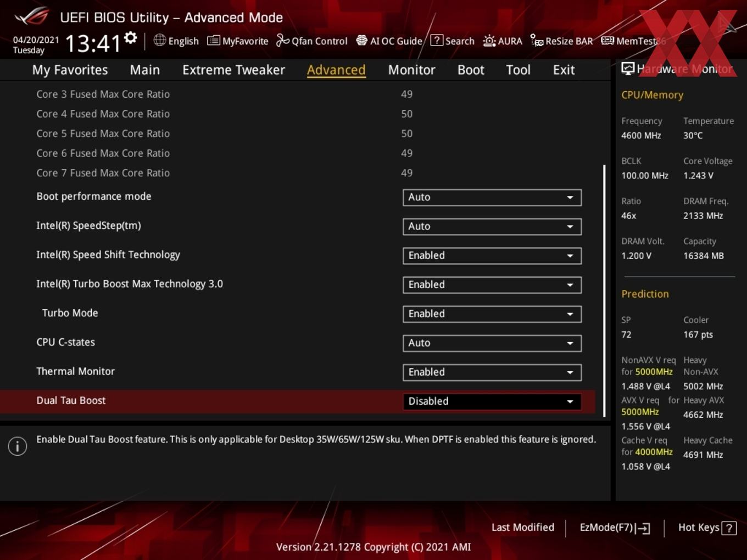747x560 pixels.
Task: Launch AI OC Guide icon
Action: pyautogui.click(x=361, y=40)
